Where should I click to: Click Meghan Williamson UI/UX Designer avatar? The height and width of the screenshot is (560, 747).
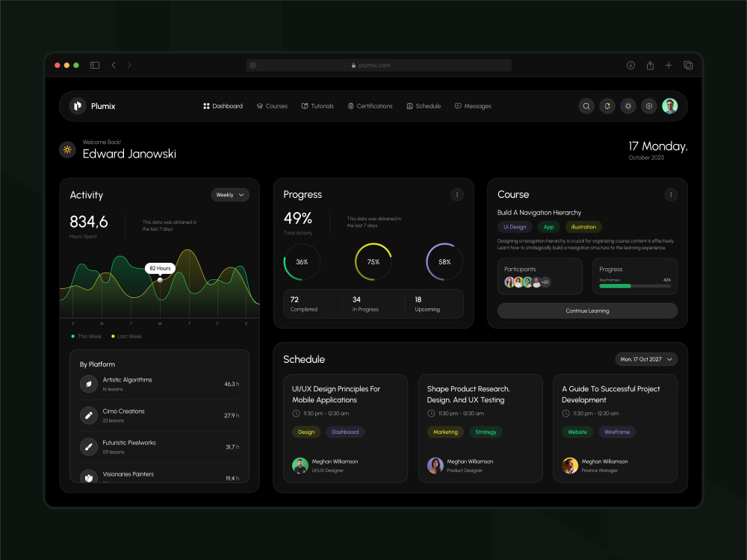tap(300, 465)
